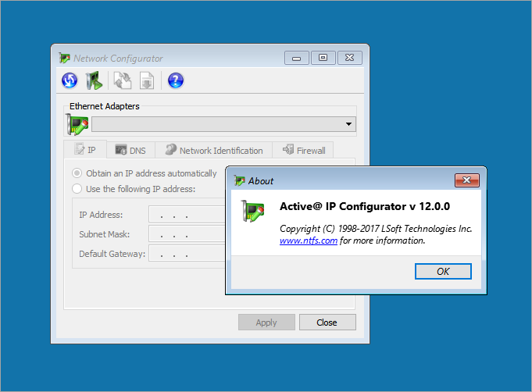
Task: Click the large network card icon in About
Action: (253, 211)
